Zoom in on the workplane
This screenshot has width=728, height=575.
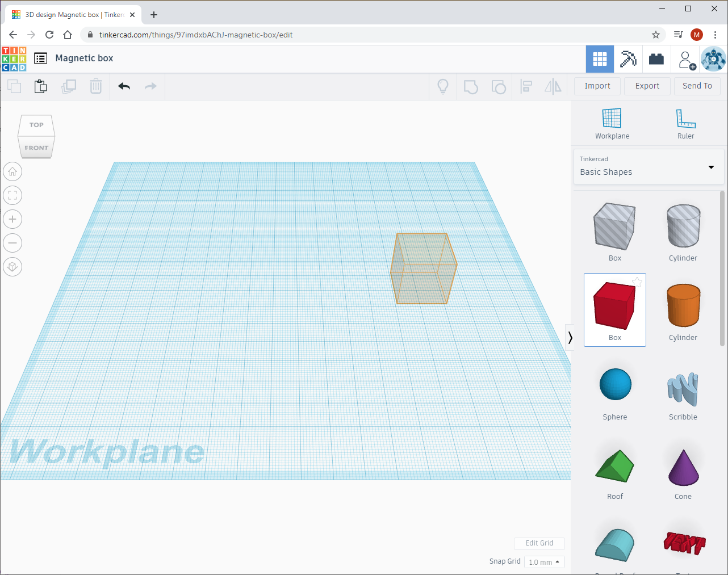(12, 219)
